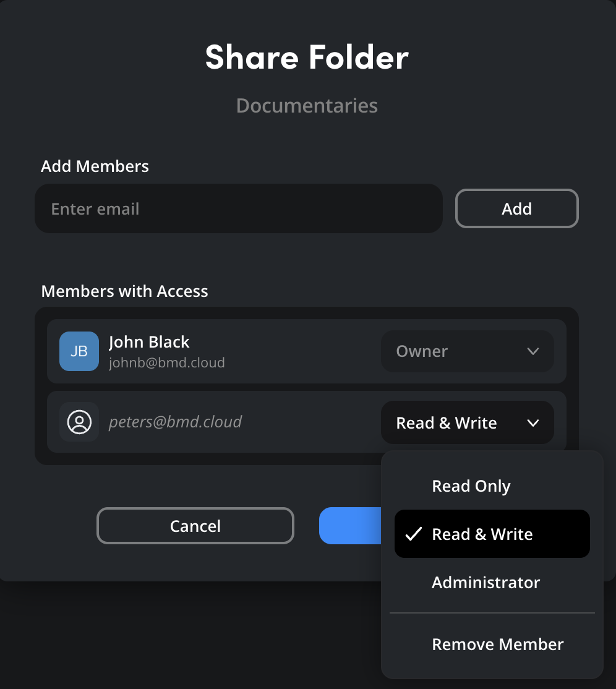Select Read Only from the permission menu
Image resolution: width=616 pixels, height=689 pixels.
[471, 486]
